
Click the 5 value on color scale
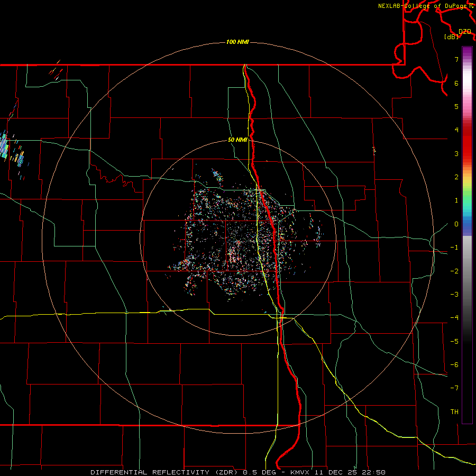coord(456,106)
